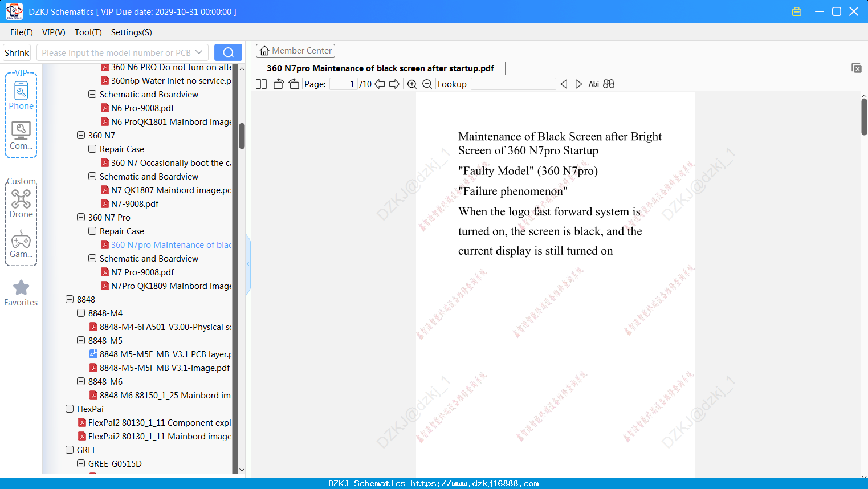Open the Tool(T) menu
The height and width of the screenshot is (489, 868).
(88, 32)
